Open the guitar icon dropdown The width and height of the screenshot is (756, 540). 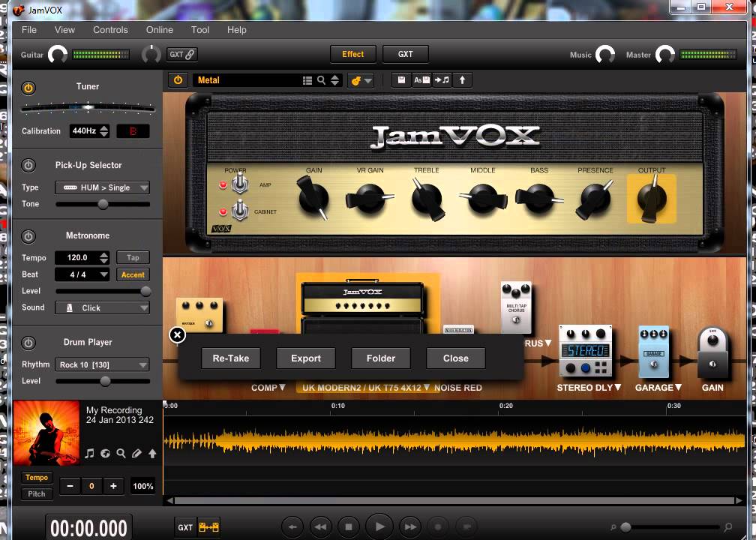click(361, 80)
